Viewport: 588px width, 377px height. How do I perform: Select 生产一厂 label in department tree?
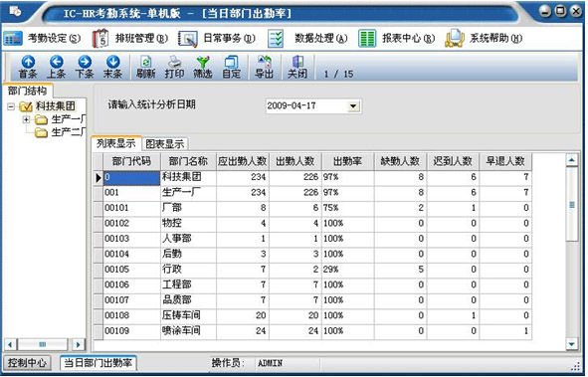(69, 119)
